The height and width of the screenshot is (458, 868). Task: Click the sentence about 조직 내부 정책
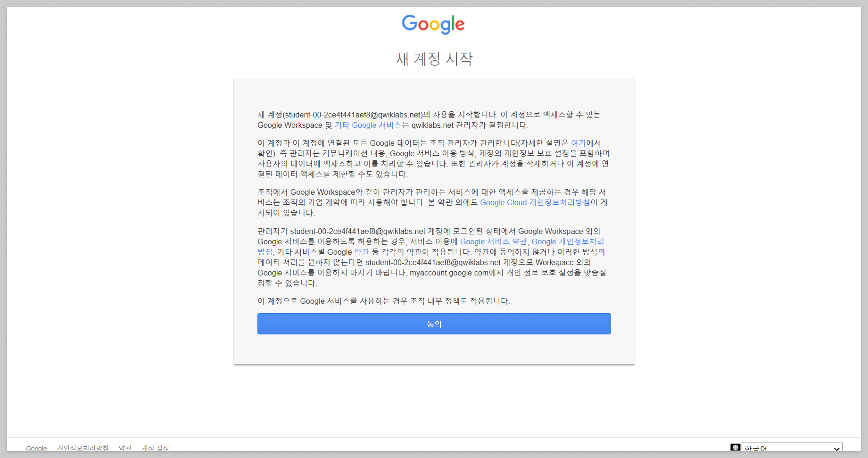click(x=384, y=301)
